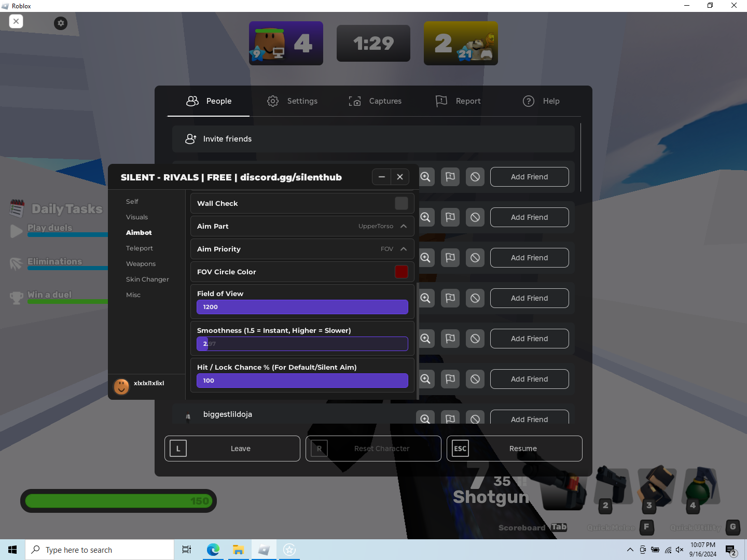The height and width of the screenshot is (560, 747).
Task: Switch to the People tab
Action: (209, 101)
